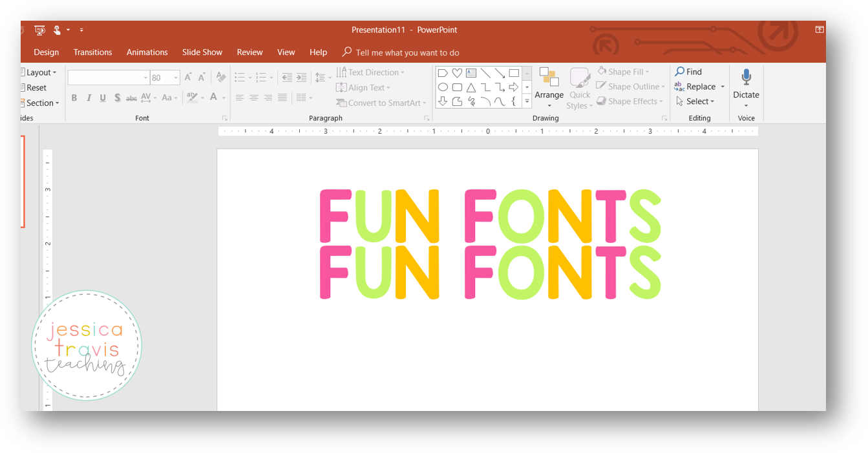Align text left

(240, 98)
